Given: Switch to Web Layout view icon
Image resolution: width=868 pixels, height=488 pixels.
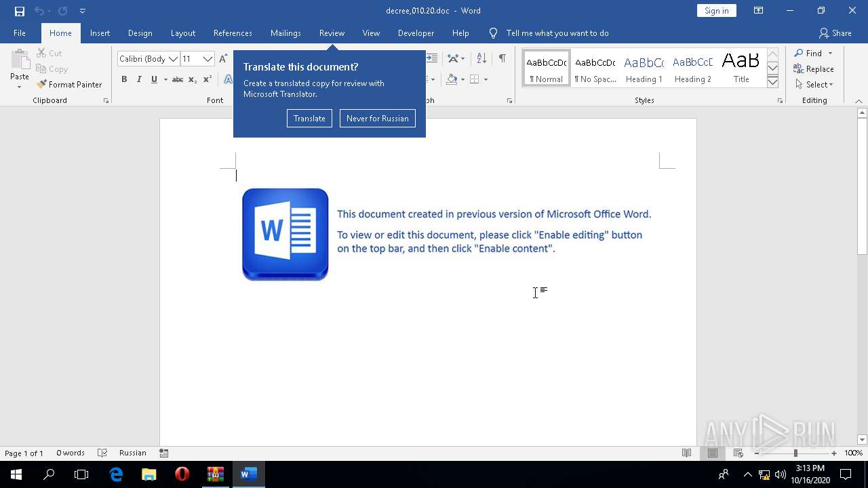Looking at the screenshot, I should [738, 453].
